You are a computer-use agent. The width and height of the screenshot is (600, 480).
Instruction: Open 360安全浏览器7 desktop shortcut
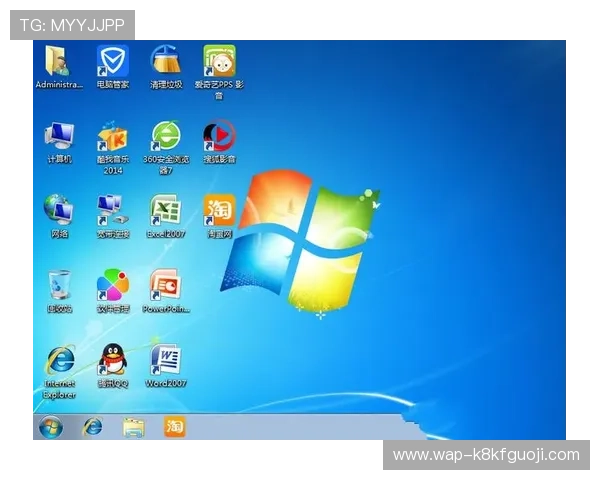tap(166, 136)
